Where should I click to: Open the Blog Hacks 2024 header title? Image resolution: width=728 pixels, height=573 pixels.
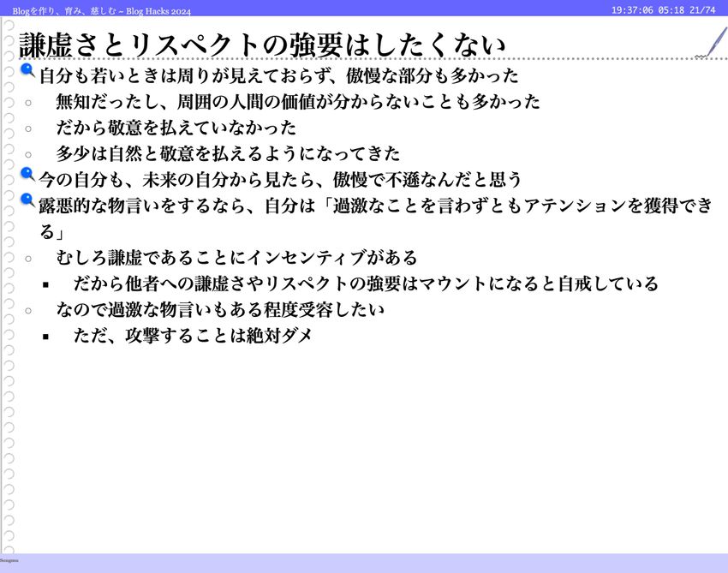pos(102,10)
